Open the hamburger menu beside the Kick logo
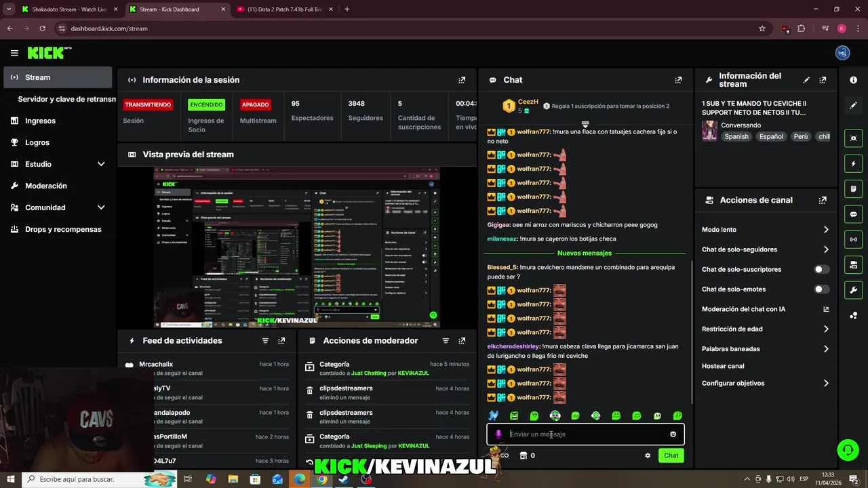The width and height of the screenshot is (868, 488). click(x=14, y=53)
